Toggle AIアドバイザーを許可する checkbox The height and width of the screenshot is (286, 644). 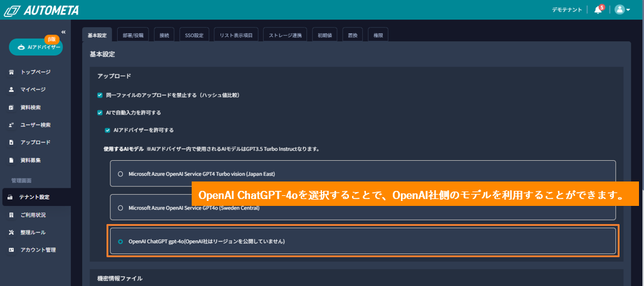pos(108,130)
